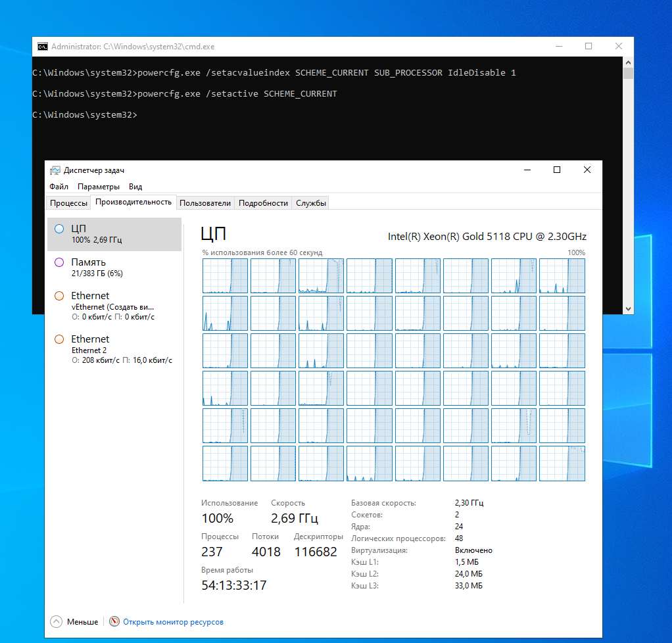Maximize the Диспетчер задач window

click(x=557, y=170)
